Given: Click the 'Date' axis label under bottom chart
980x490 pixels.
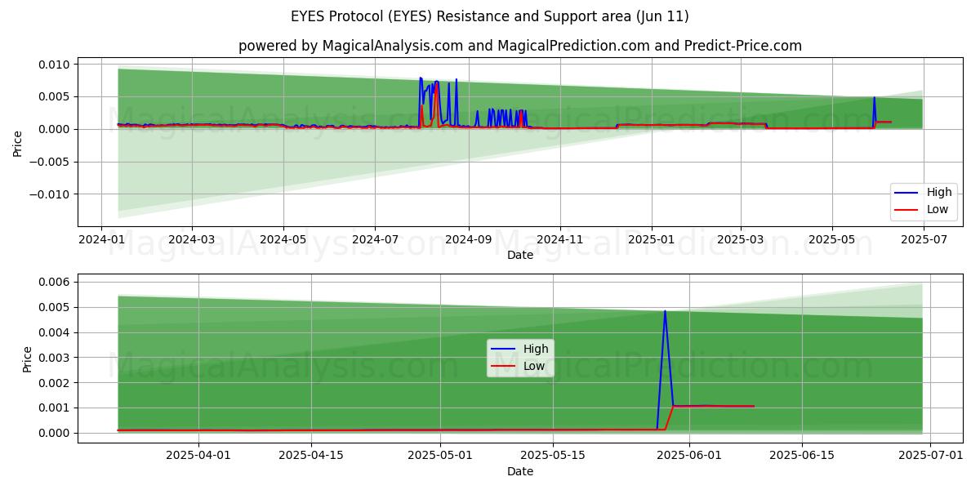Looking at the screenshot, I should 520,471.
